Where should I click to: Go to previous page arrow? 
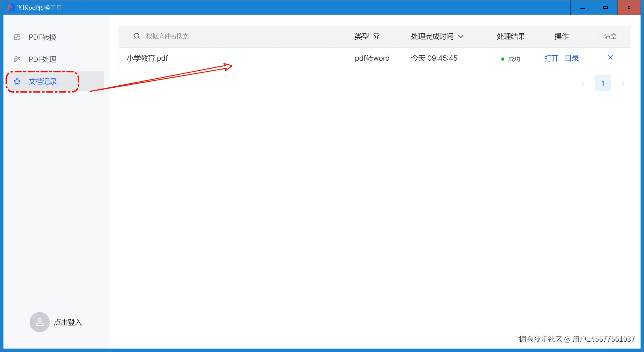pos(583,84)
